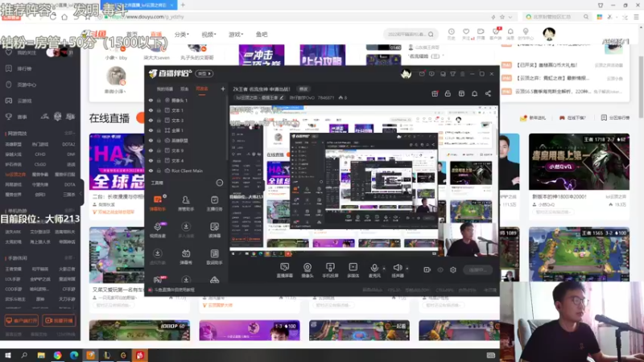This screenshot has height=362, width=644.
Task: Open the 毒窝用毒上第一 stream thumbnail
Action: (x=579, y=162)
